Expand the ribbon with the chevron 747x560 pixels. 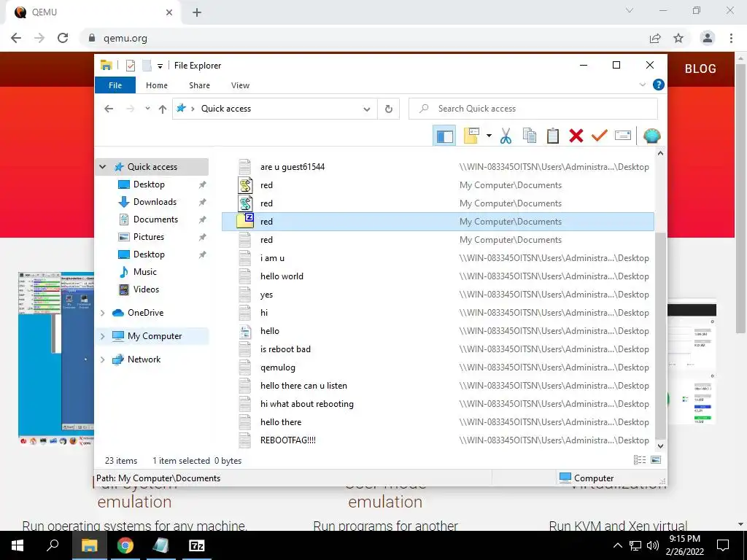(x=642, y=85)
